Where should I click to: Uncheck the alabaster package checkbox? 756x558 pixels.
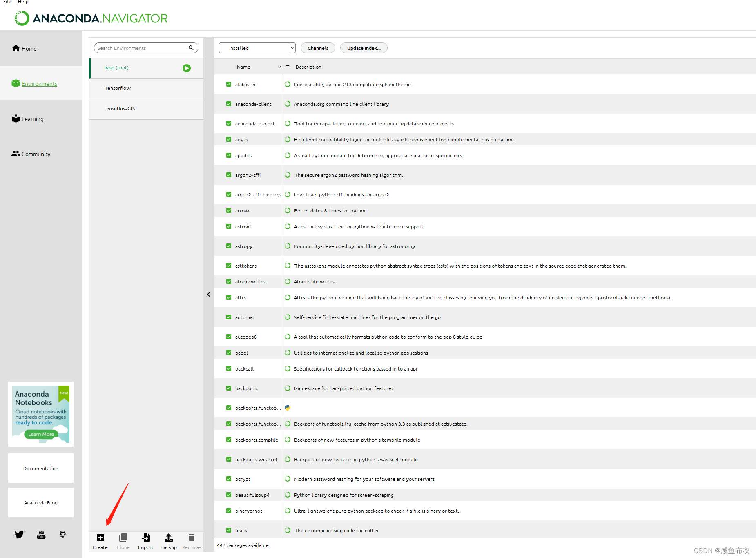[x=229, y=84]
